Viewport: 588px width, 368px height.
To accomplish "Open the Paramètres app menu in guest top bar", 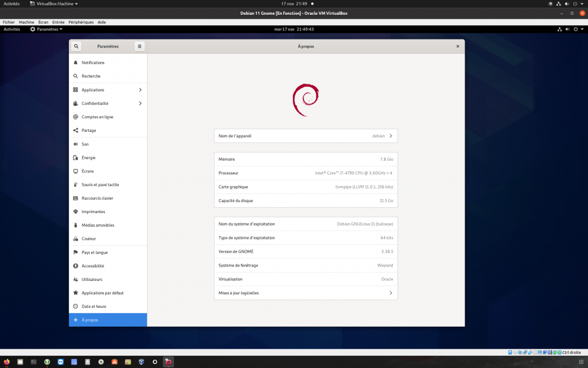I will point(46,29).
